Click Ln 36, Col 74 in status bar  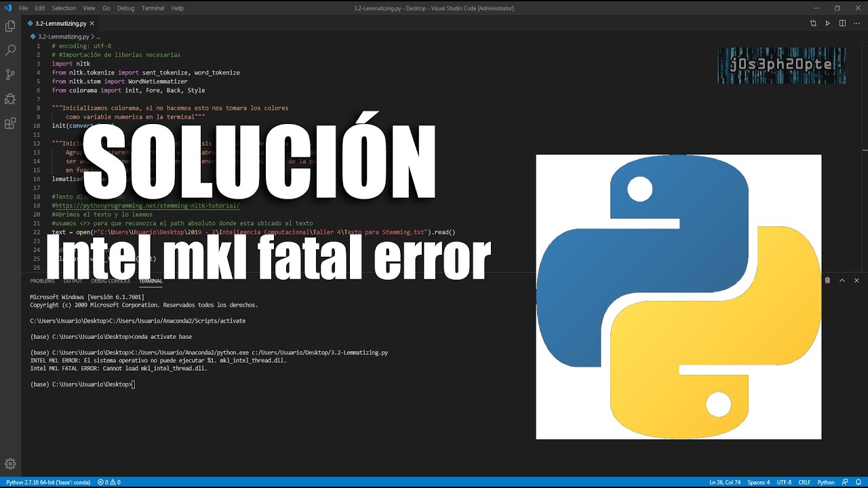[x=725, y=483]
